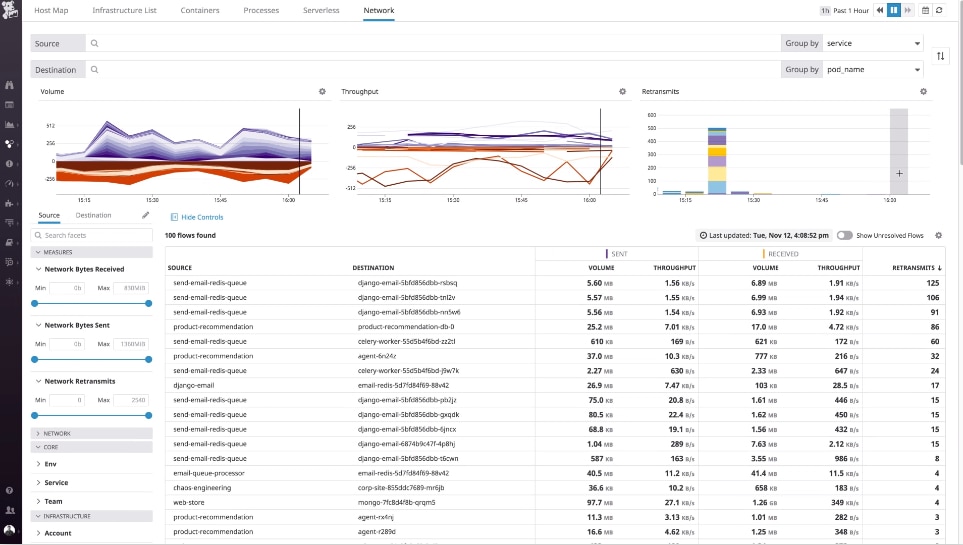
Task: Sort by the DESTINATION column header
Action: [373, 268]
